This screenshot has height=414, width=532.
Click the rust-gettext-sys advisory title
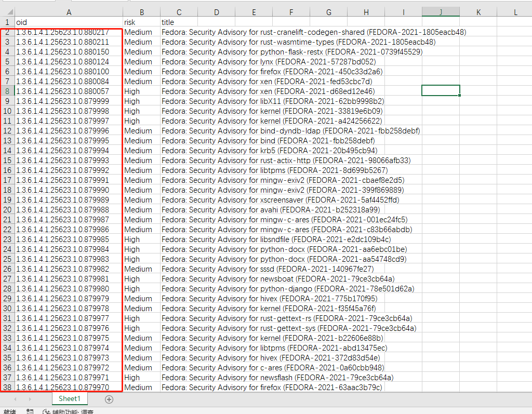[289, 328]
